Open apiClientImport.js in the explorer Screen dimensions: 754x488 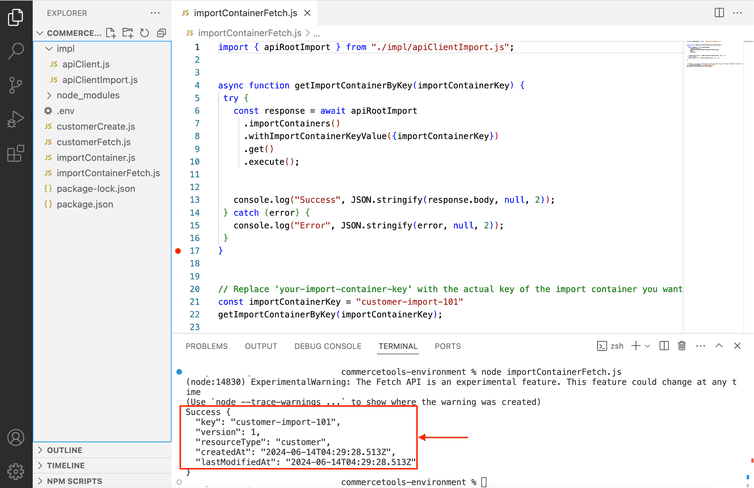(x=100, y=80)
